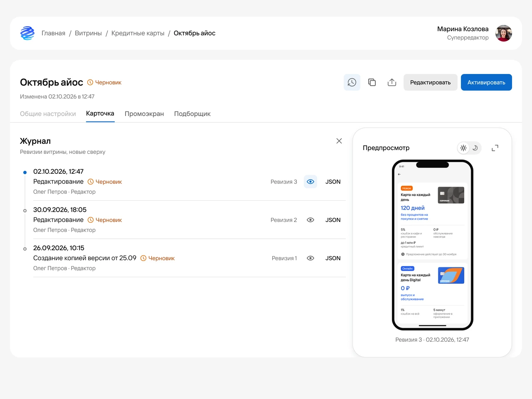Select the Карточка tab
This screenshot has width=532, height=399.
[100, 113]
